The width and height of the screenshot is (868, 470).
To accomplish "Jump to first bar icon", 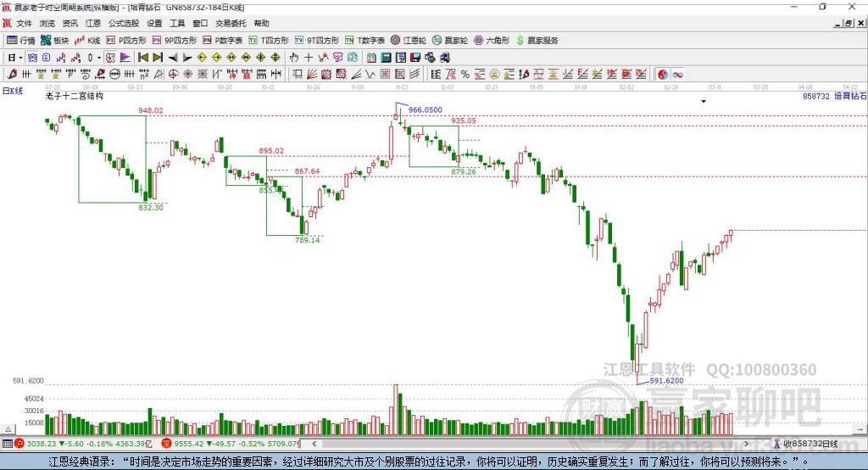I will (143, 57).
